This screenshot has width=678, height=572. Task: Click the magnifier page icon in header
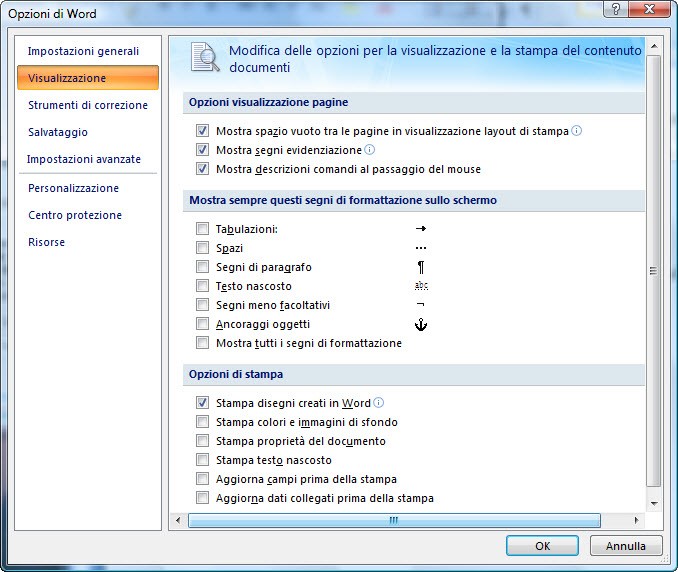pos(205,58)
